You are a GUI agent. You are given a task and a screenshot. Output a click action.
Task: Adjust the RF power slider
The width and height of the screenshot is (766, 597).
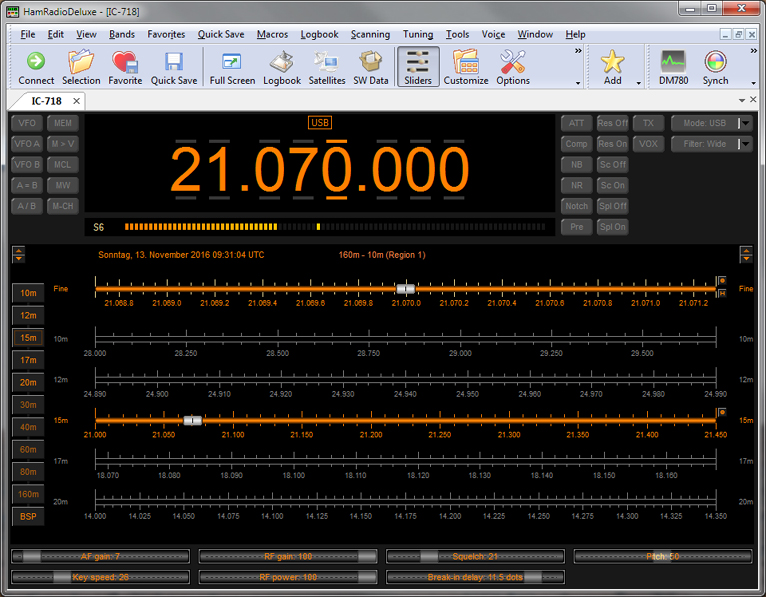point(288,577)
